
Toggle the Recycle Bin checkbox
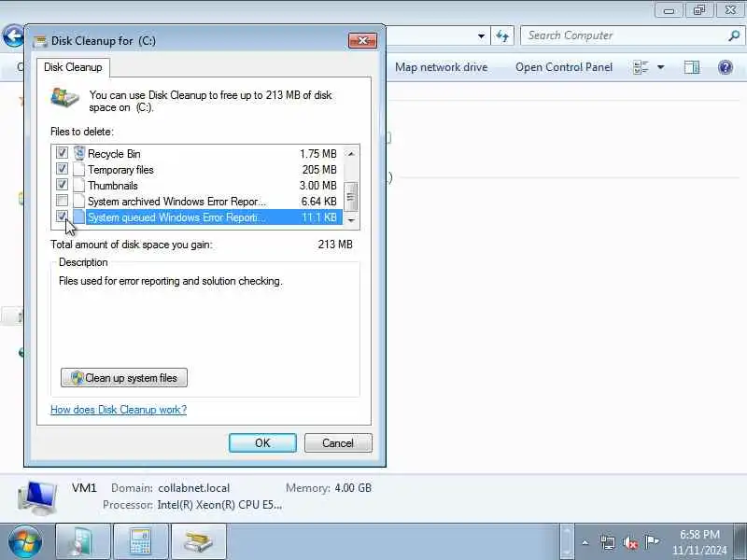[62, 153]
